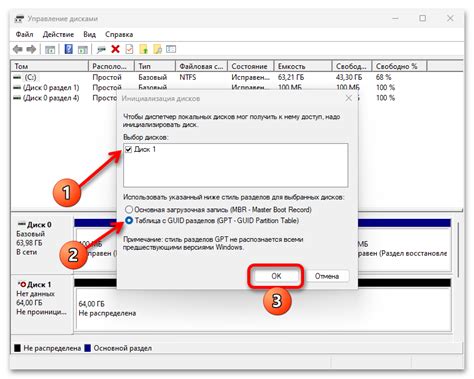474x379 pixels.
Task: Click the Основной раздел legend text
Action: (x=123, y=348)
